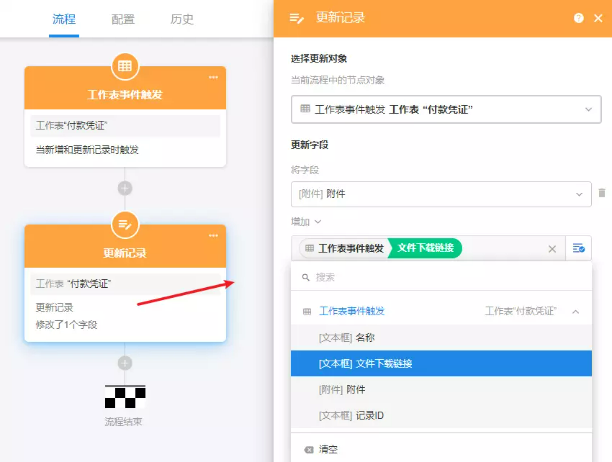The image size is (612, 462).
Task: Click 修改了1个字段 text in 更新记录 node
Action: coord(67,325)
